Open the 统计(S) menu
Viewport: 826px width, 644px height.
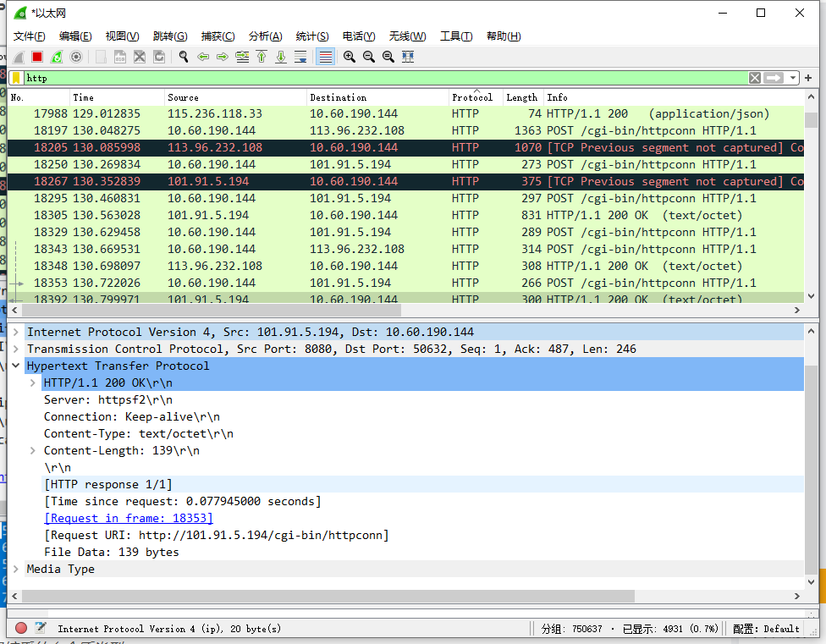click(312, 36)
